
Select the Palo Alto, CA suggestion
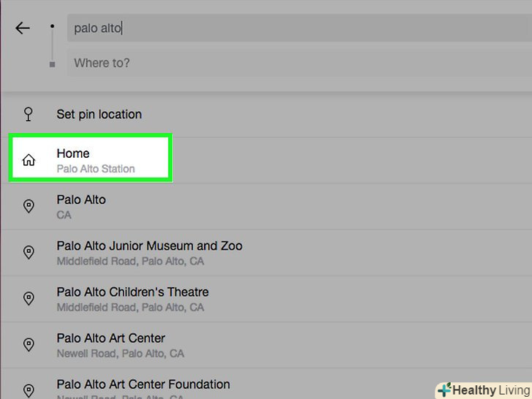[x=81, y=206]
